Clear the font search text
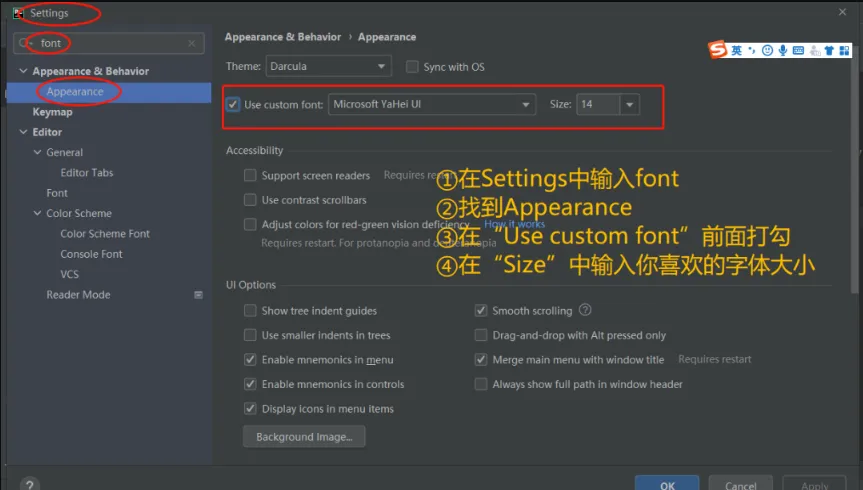Screen dimensions: 863x490 [192, 43]
